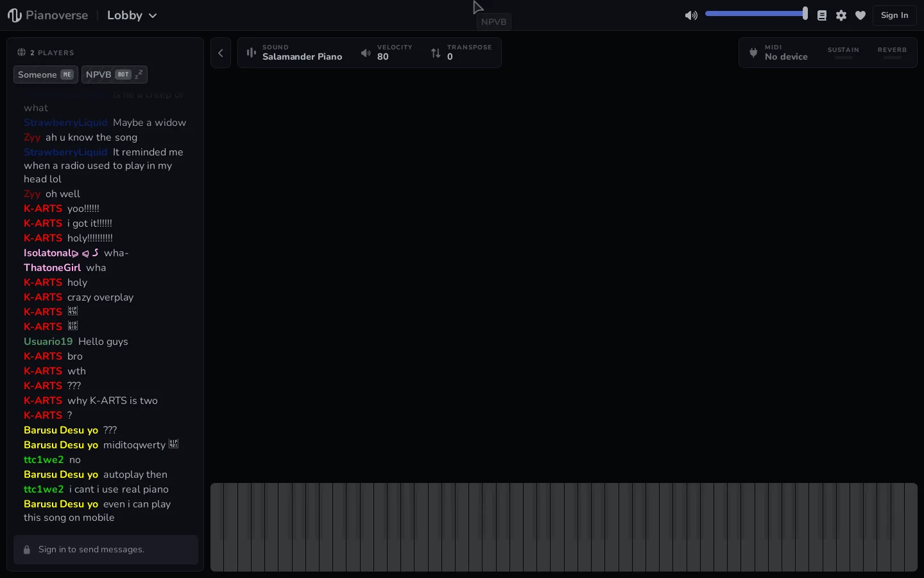
Task: Click the Pianoverse logo
Action: click(x=47, y=15)
